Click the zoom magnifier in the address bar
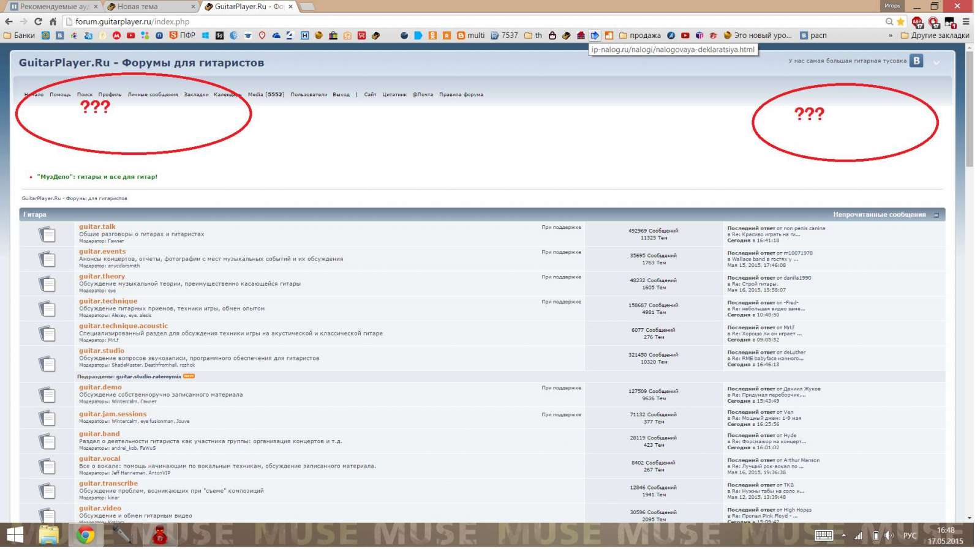Image resolution: width=980 pixels, height=549 pixels. point(889,21)
